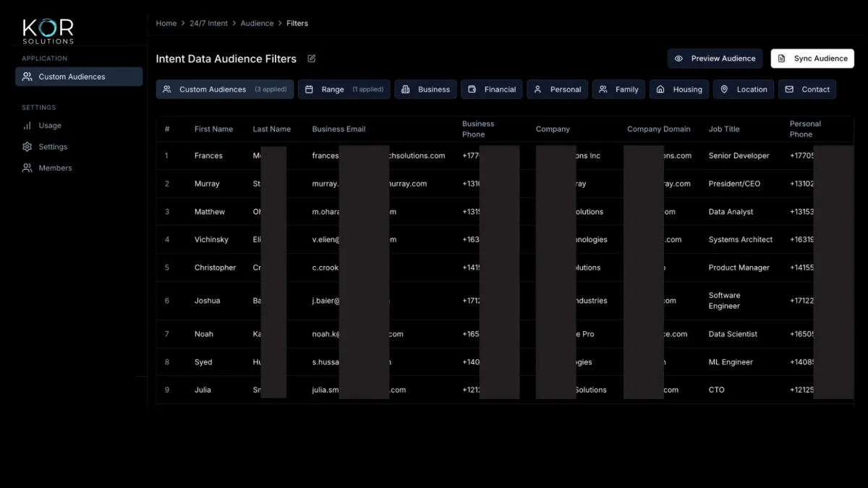Select the Contact filter tab
868x488 pixels.
[x=807, y=90]
